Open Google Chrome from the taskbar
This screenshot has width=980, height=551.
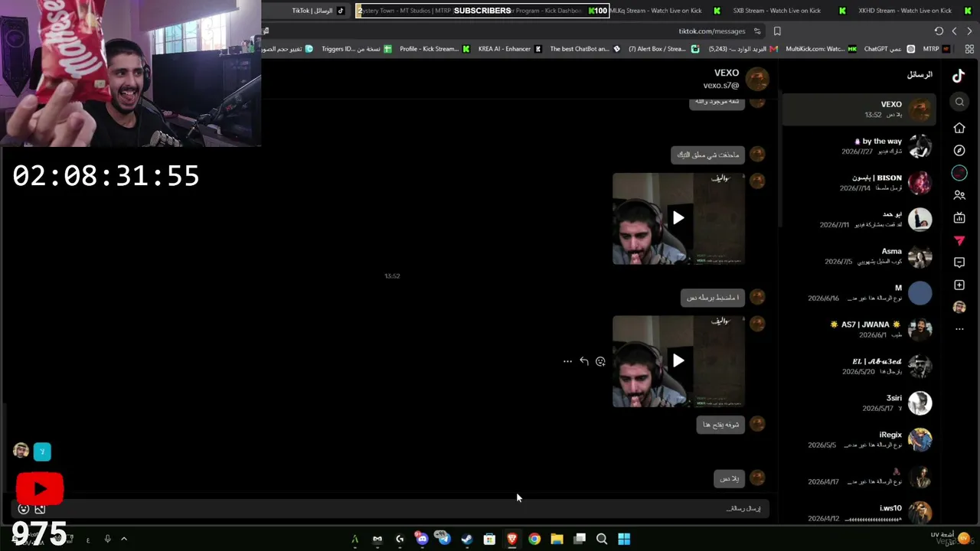pyautogui.click(x=534, y=539)
